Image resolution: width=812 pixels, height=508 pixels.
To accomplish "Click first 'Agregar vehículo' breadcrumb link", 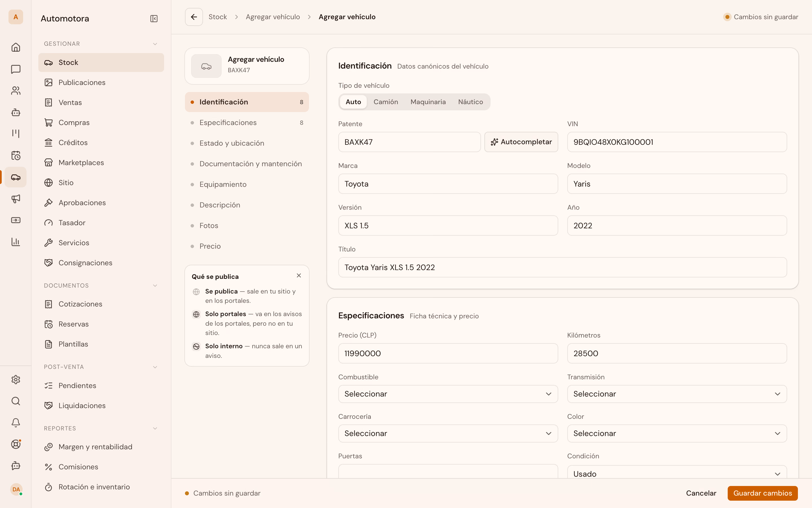I will click(x=273, y=17).
